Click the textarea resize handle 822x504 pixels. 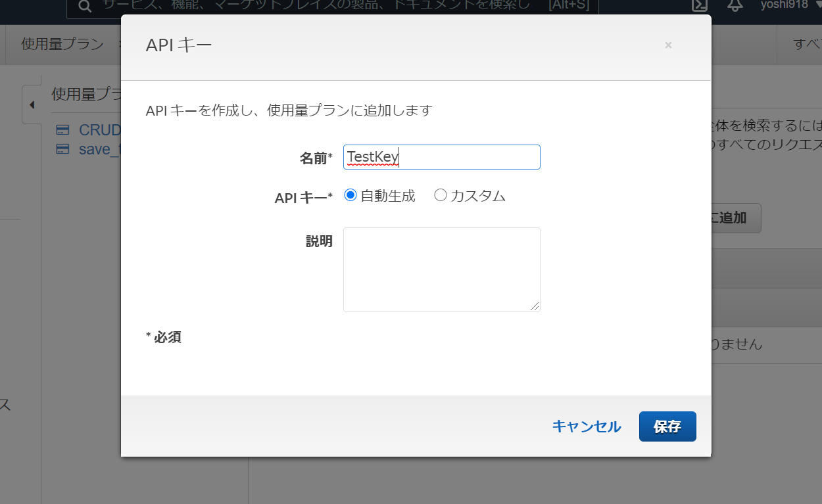pyautogui.click(x=536, y=306)
